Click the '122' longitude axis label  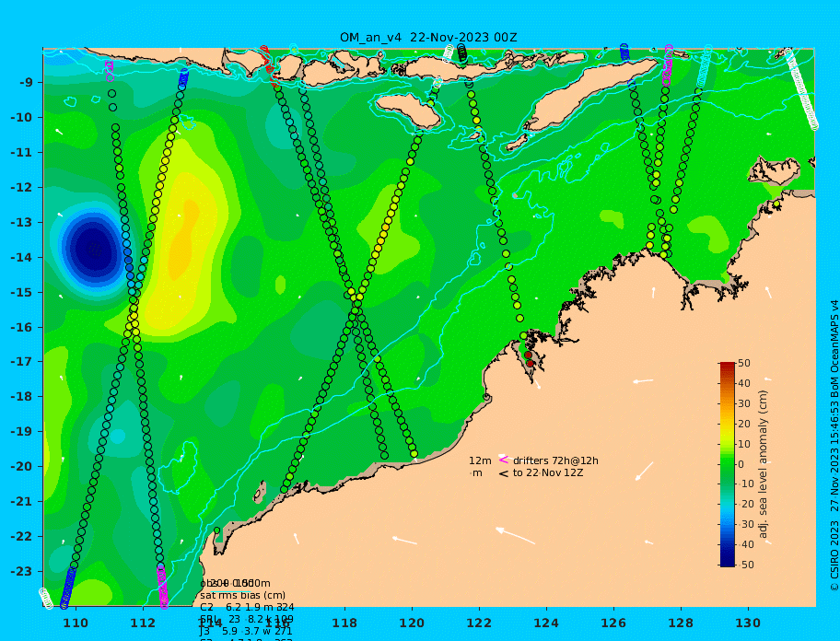point(479,623)
